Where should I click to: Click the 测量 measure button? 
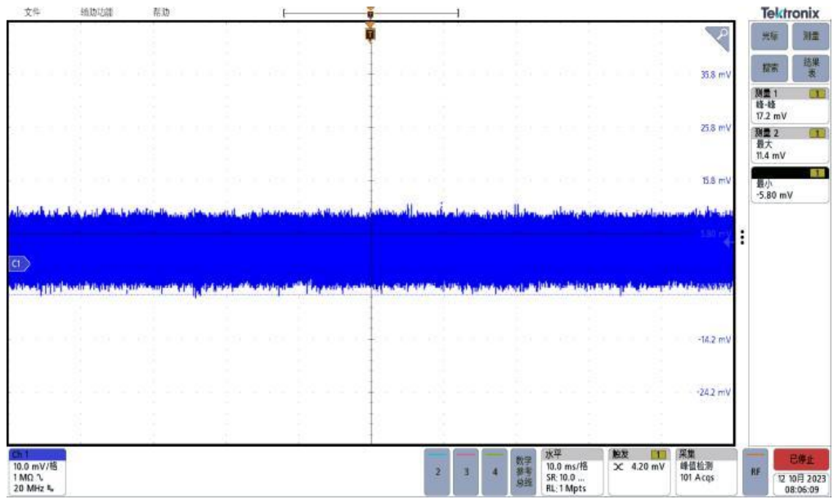pos(811,36)
